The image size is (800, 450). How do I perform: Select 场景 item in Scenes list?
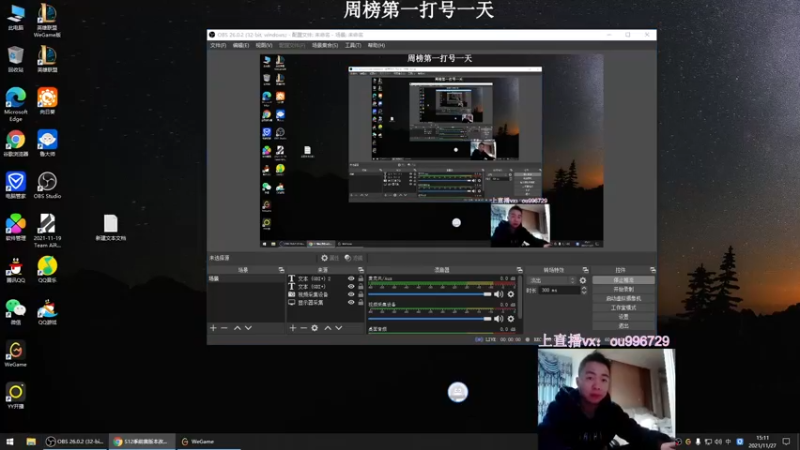coord(246,279)
